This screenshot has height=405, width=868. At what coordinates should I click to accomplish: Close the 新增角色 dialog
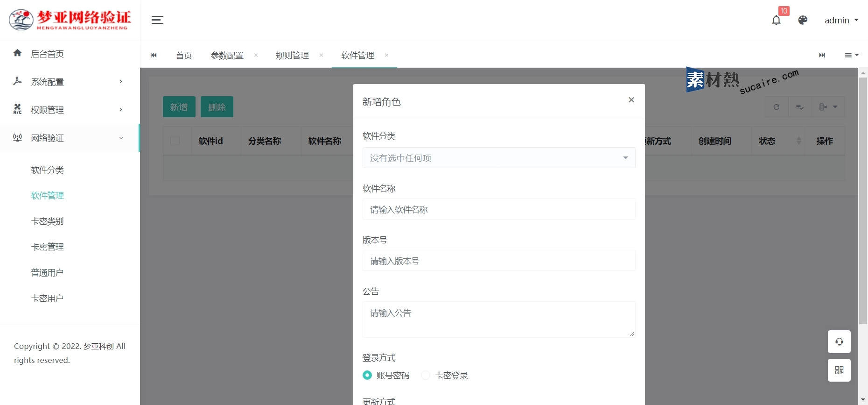tap(631, 100)
